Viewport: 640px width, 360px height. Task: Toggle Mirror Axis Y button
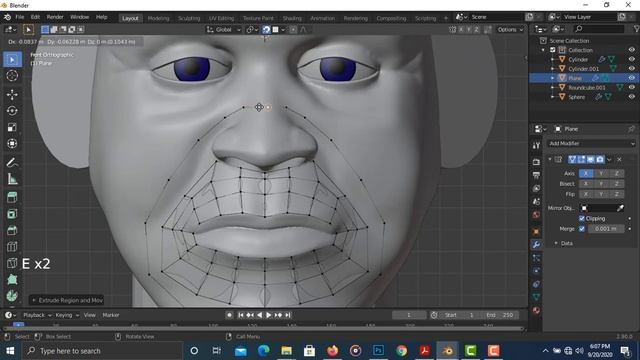601,173
